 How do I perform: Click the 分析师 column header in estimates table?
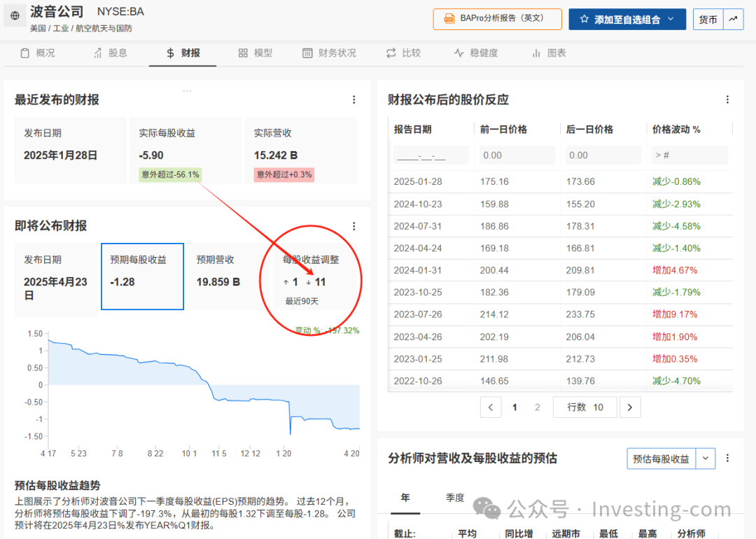click(x=692, y=533)
